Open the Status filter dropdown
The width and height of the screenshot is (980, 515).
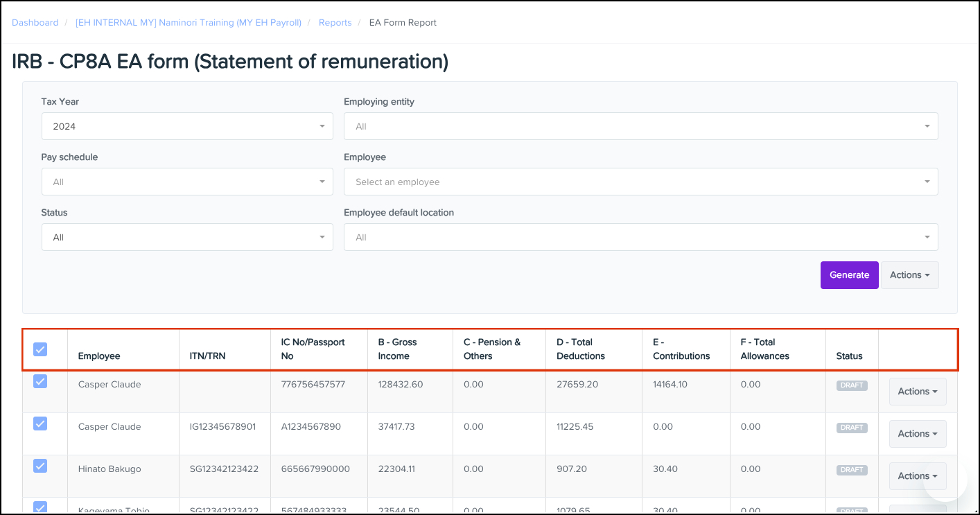[187, 237]
